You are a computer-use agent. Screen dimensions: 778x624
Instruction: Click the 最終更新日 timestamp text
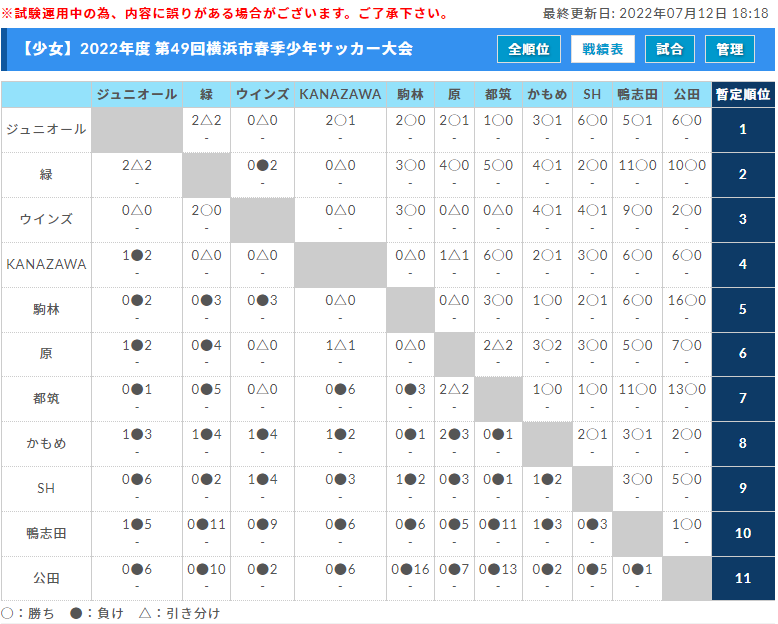pos(655,13)
